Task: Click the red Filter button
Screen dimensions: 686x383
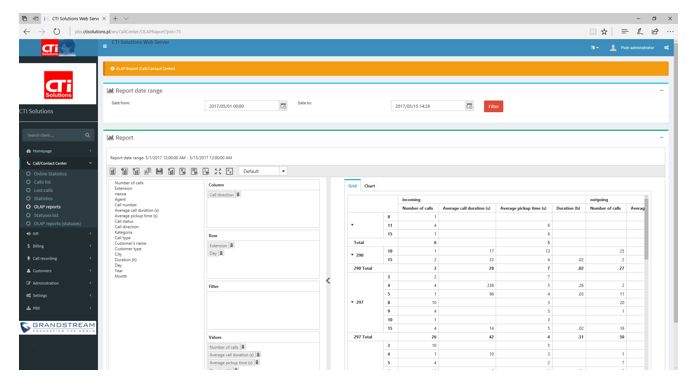Action: tap(493, 106)
